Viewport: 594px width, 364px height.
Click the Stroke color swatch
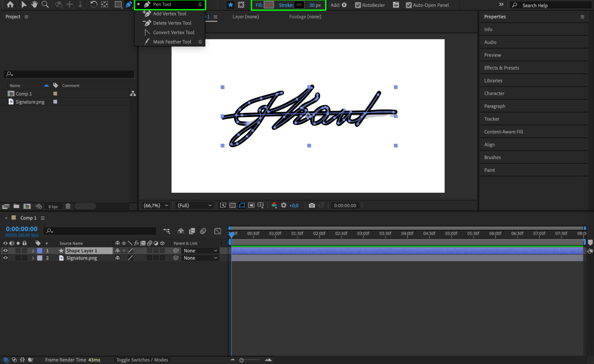tap(299, 5)
